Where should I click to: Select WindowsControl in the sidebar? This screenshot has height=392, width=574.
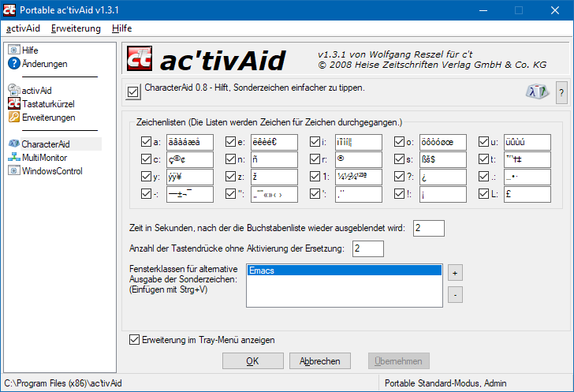coord(52,171)
